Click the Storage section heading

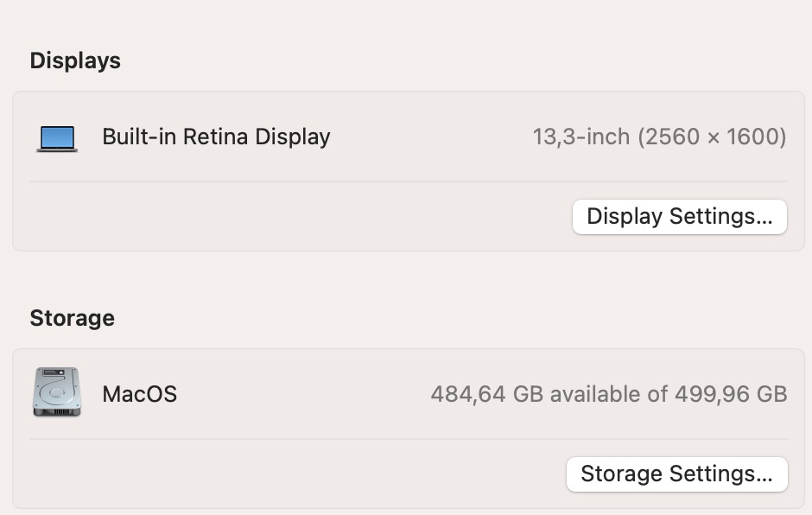tap(72, 318)
